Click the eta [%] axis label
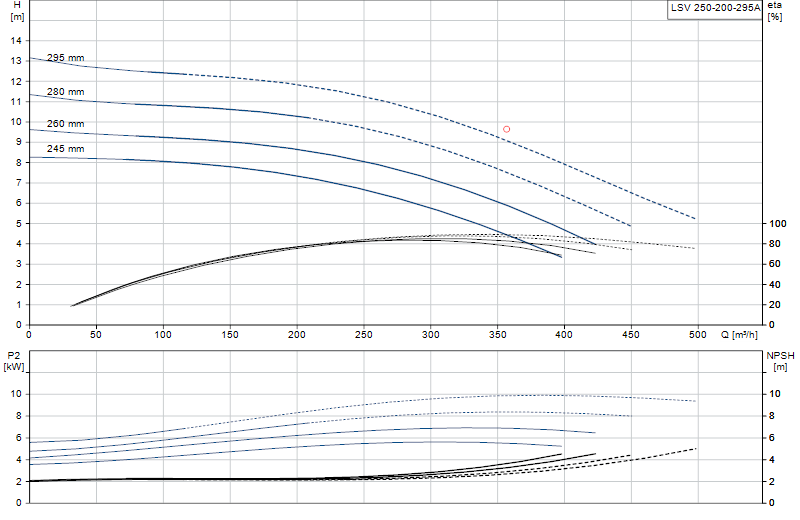The height and width of the screenshot is (520, 800). [x=774, y=11]
